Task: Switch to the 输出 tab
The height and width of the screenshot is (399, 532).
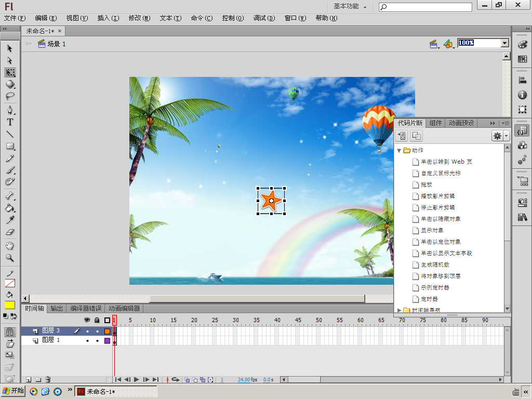Action: pos(57,309)
